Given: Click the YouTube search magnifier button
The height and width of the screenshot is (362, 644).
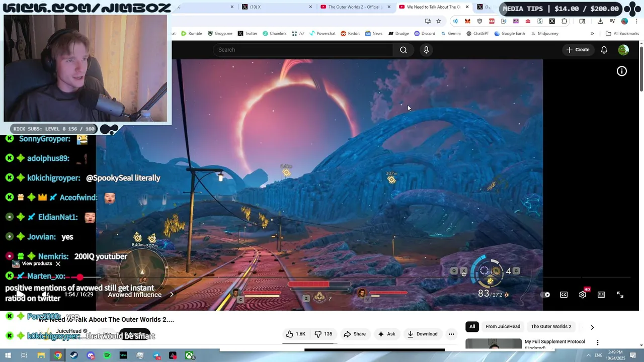Looking at the screenshot, I should click(404, 50).
